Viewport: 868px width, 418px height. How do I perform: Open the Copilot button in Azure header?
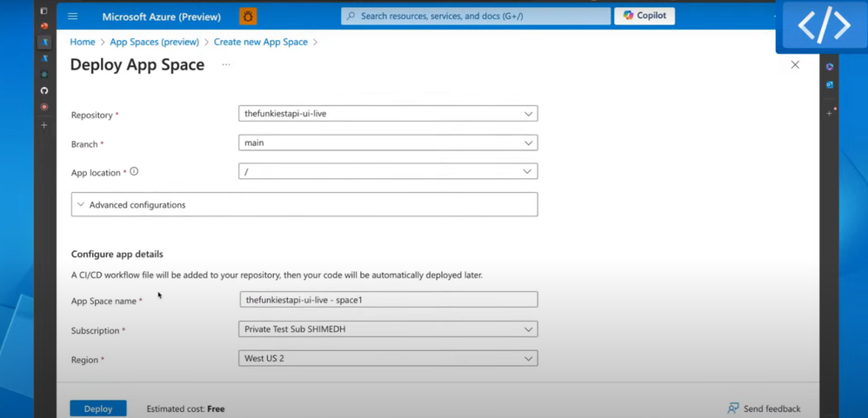pos(644,16)
